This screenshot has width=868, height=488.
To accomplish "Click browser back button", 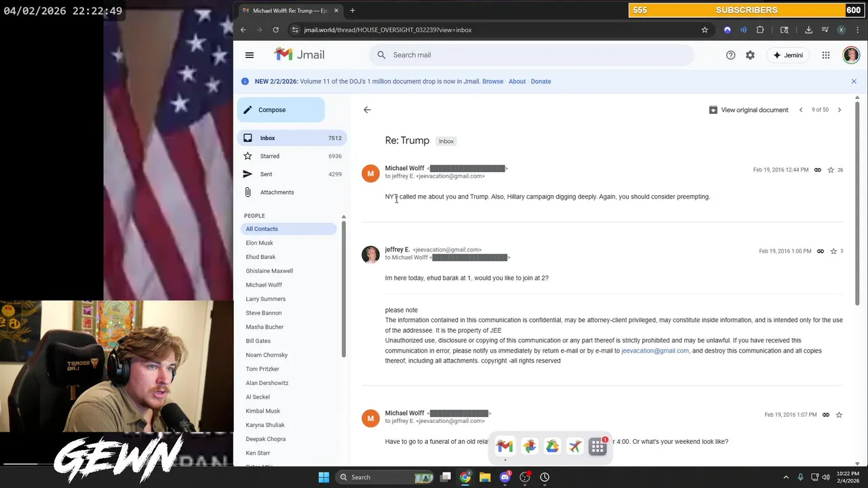I will (243, 30).
